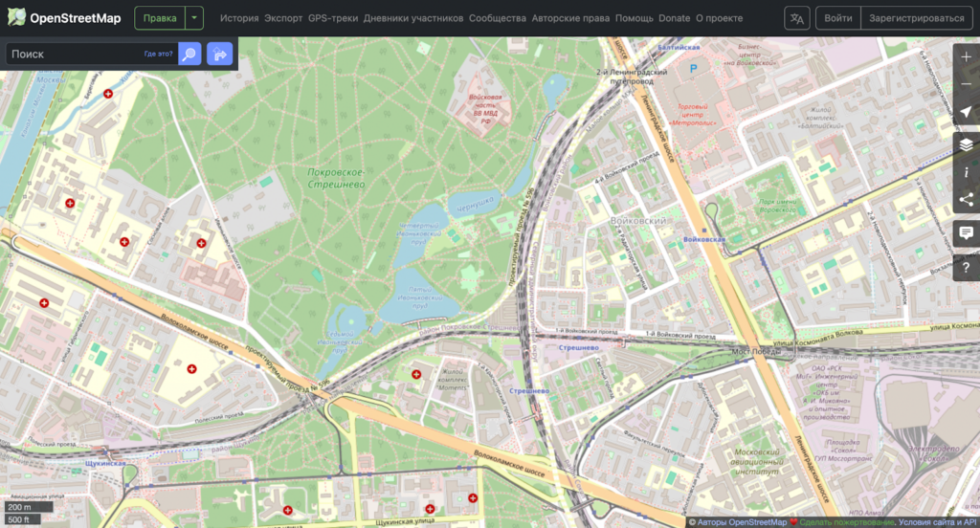Open the share map panel
This screenshot has height=528, width=980.
point(966,200)
